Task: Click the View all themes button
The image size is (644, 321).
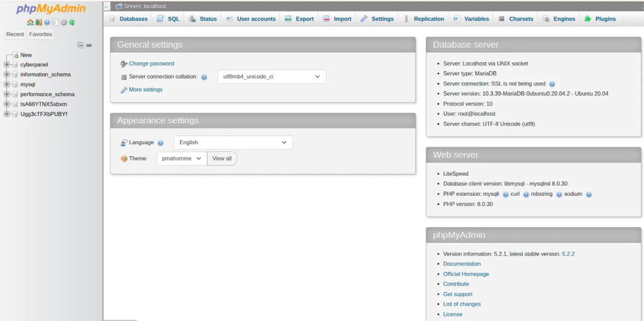Action: point(222,159)
